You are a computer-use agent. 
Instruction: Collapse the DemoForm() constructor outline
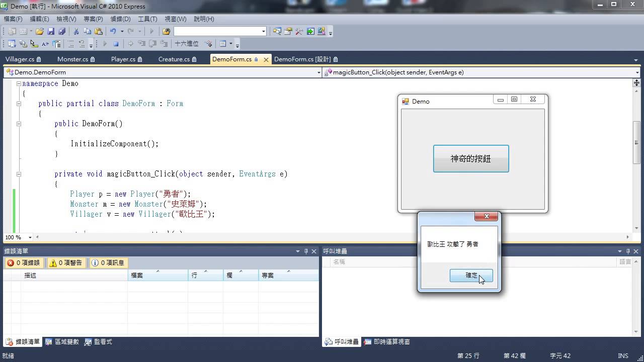pos(19,124)
